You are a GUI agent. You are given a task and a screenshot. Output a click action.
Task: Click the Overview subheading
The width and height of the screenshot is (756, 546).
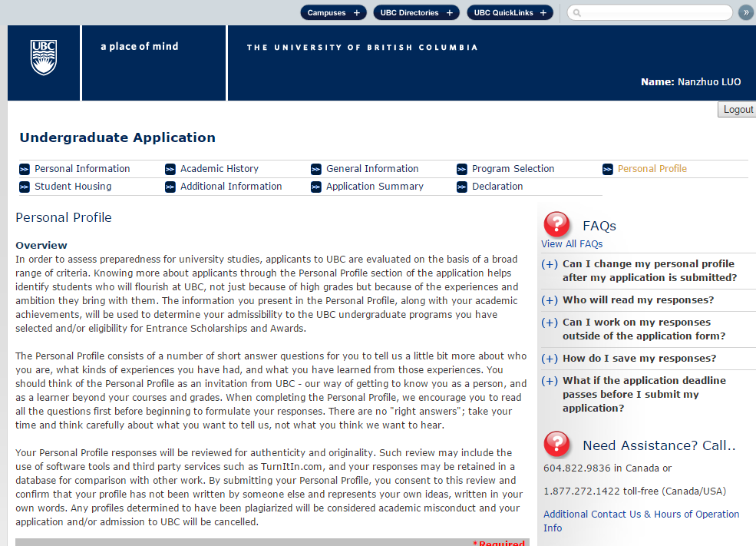[x=41, y=245]
